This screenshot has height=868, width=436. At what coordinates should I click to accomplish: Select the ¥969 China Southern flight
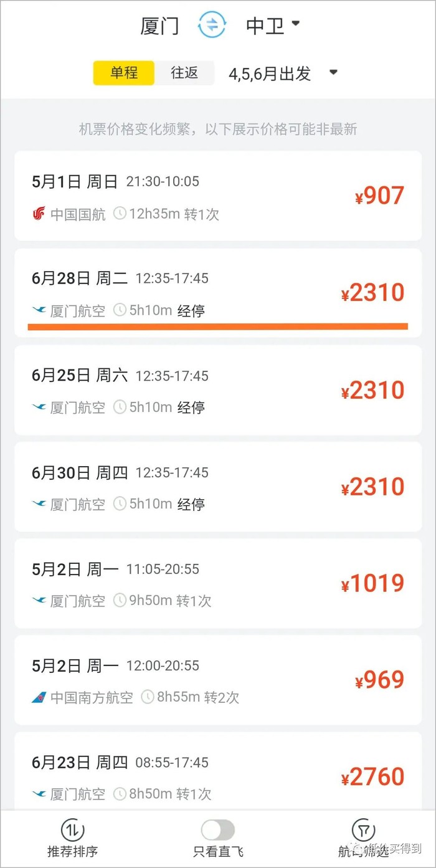(x=218, y=680)
